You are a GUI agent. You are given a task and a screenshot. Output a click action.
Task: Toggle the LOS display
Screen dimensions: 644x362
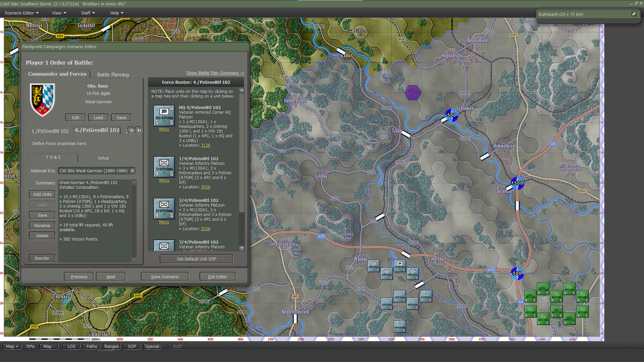point(71,346)
